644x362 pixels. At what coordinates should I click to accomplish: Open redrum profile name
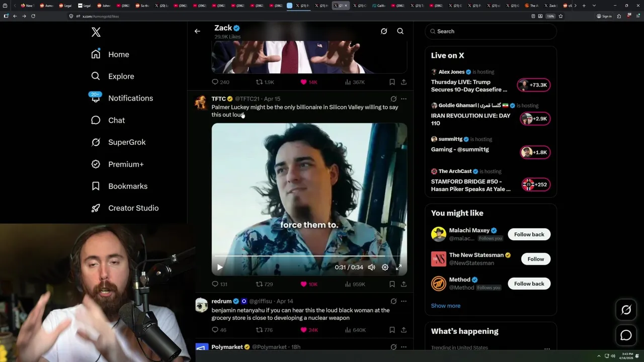point(221,301)
